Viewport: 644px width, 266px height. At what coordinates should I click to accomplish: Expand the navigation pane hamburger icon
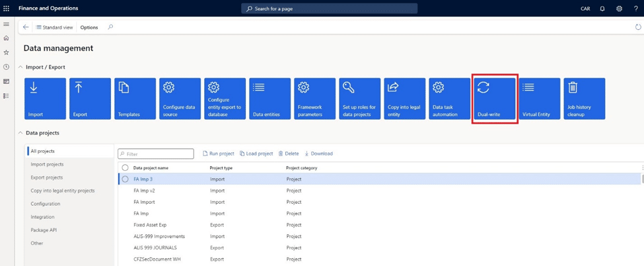[6, 24]
